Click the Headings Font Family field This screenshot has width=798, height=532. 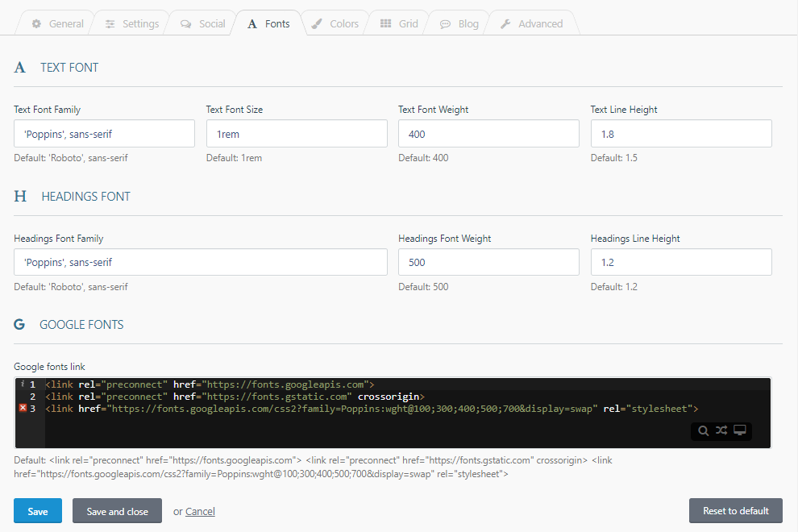pos(201,262)
